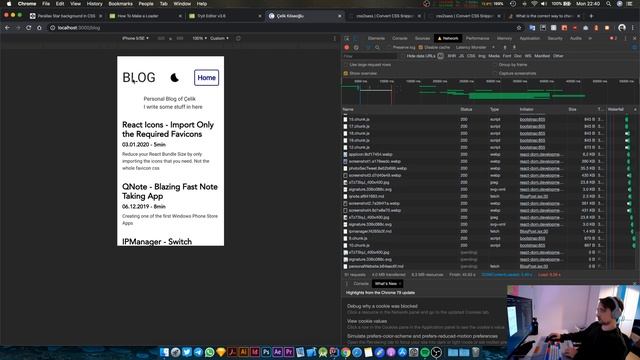The image size is (640, 360).
Task: Switch to the Performance tab
Action: point(478,38)
